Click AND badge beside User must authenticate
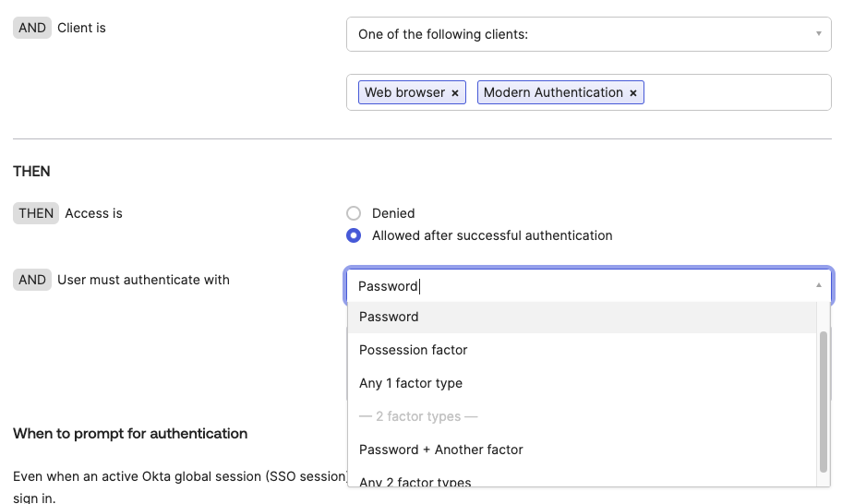The image size is (854, 504). coord(32,280)
